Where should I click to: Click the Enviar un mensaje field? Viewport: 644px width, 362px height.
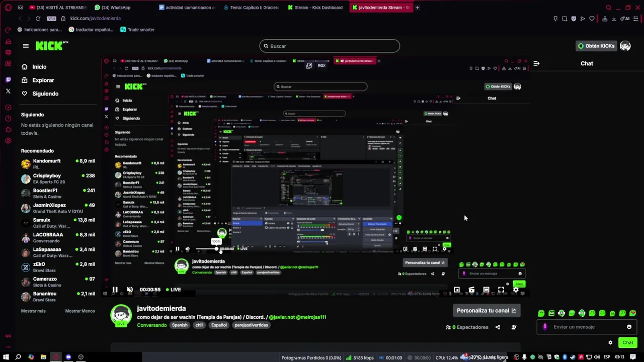pos(587,327)
